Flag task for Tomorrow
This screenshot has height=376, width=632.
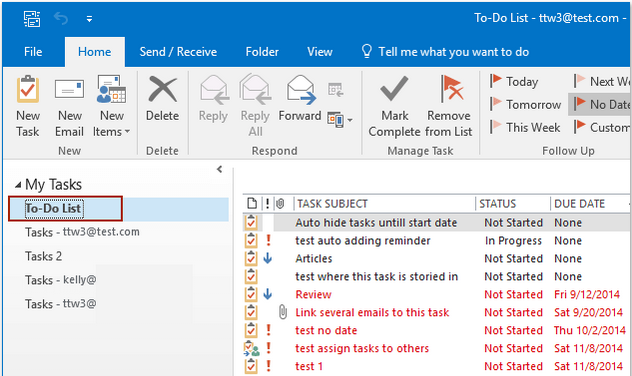tap(526, 104)
